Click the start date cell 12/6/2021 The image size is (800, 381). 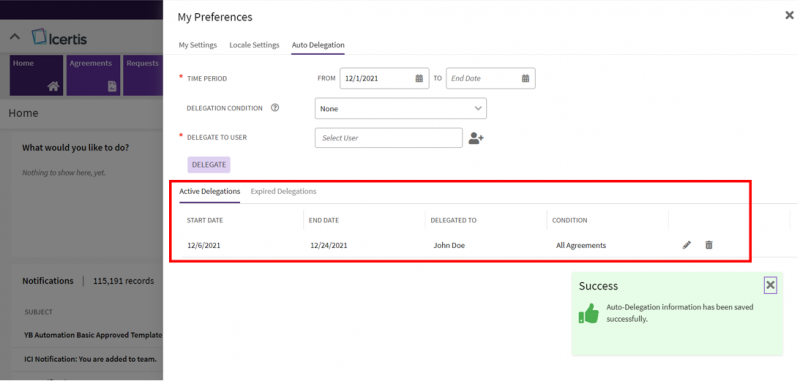(204, 245)
